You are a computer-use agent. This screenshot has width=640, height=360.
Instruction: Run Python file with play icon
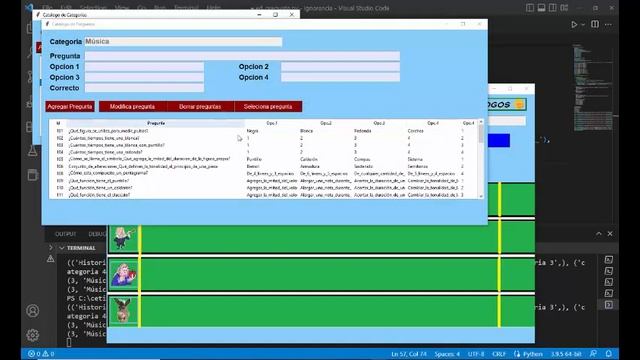click(x=574, y=24)
